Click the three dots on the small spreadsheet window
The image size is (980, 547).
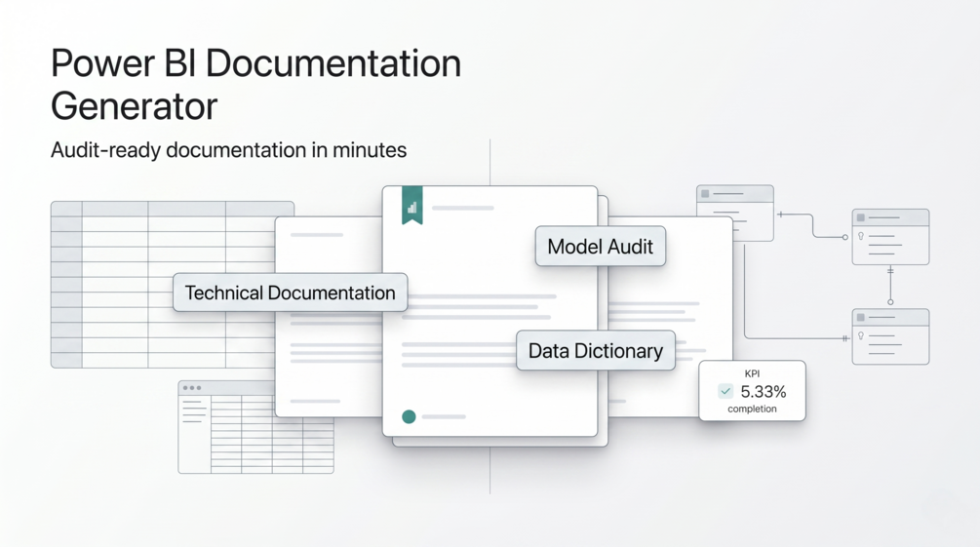tap(191, 388)
